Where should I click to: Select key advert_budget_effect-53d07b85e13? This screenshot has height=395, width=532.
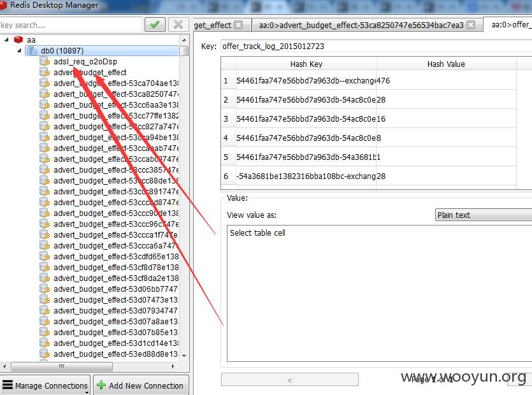coord(116,333)
